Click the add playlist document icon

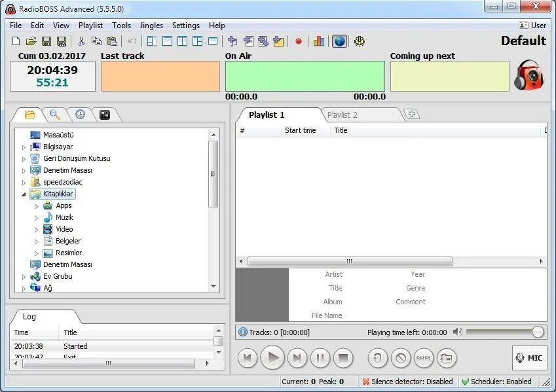click(248, 41)
